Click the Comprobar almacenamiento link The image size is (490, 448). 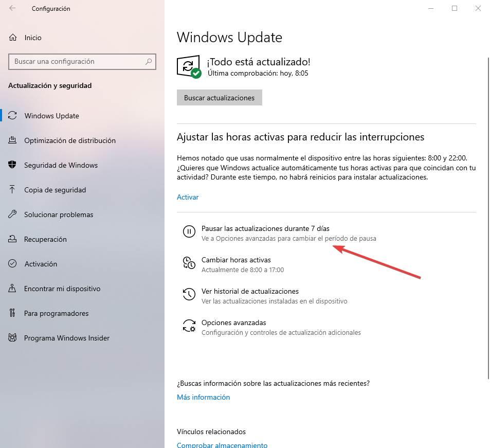(x=222, y=445)
